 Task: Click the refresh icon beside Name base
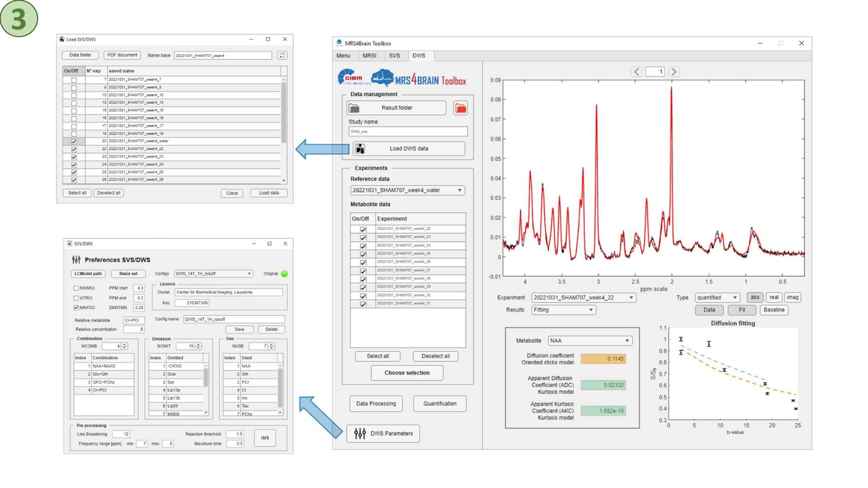click(x=282, y=55)
